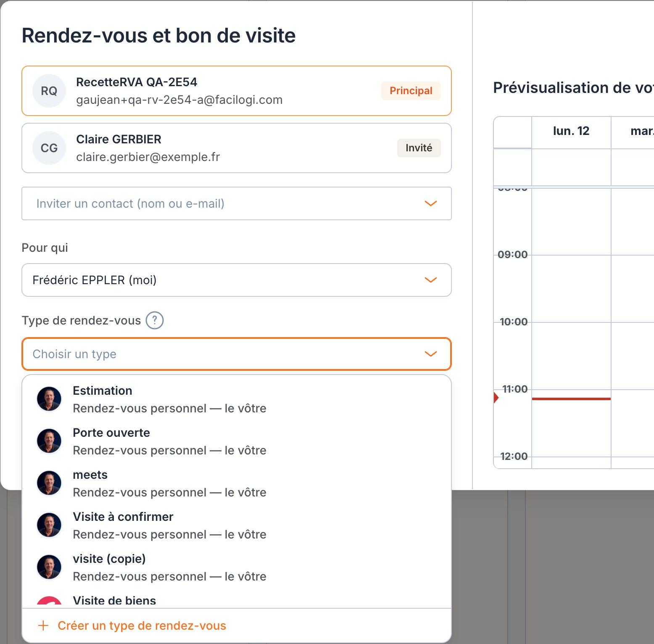Click the RecetteRVA QA-2E54 name
Screen dimensions: 654x644
[x=137, y=82]
